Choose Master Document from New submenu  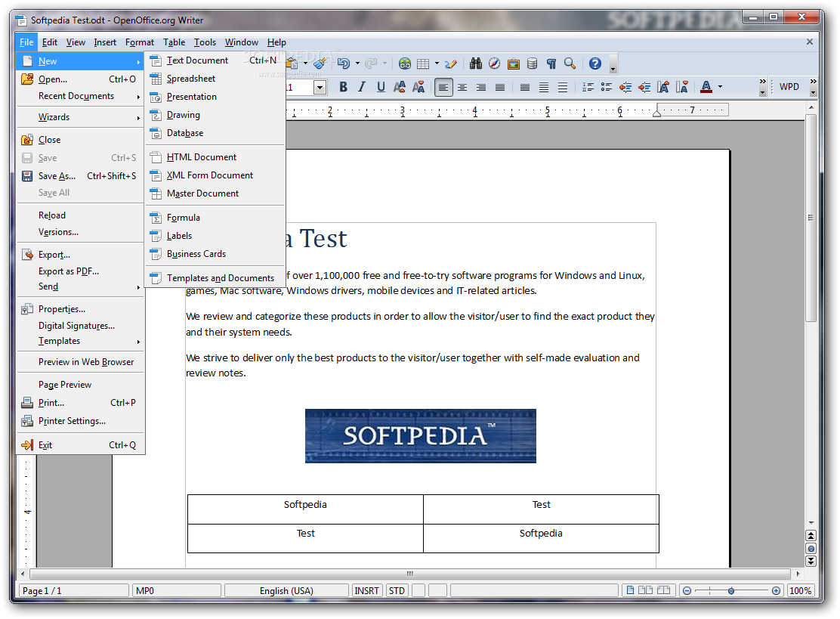pos(215,193)
